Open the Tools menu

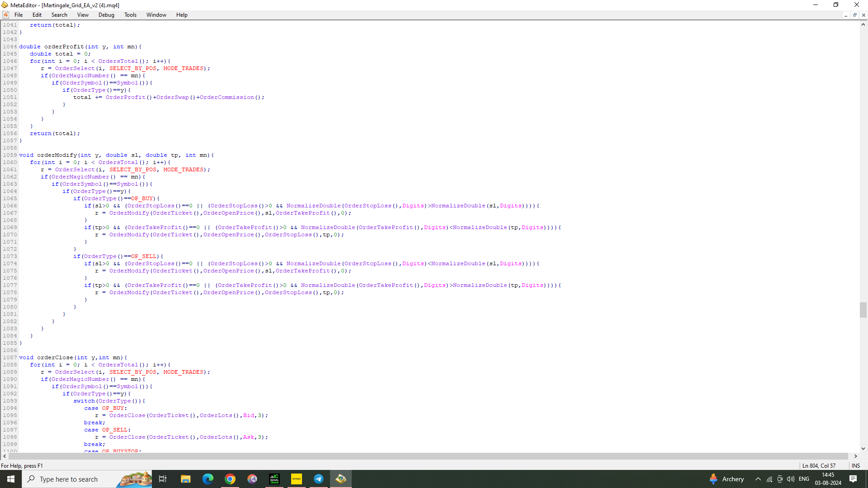(x=130, y=15)
